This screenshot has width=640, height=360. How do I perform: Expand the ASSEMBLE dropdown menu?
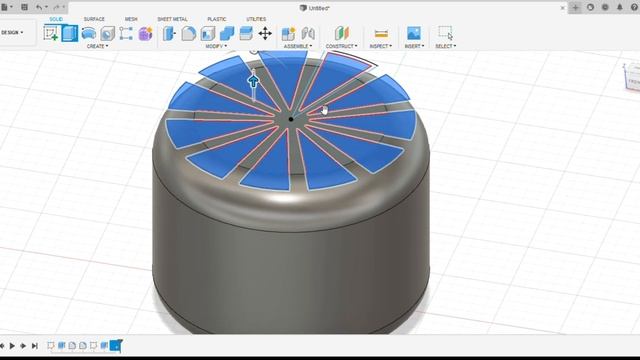[x=298, y=46]
